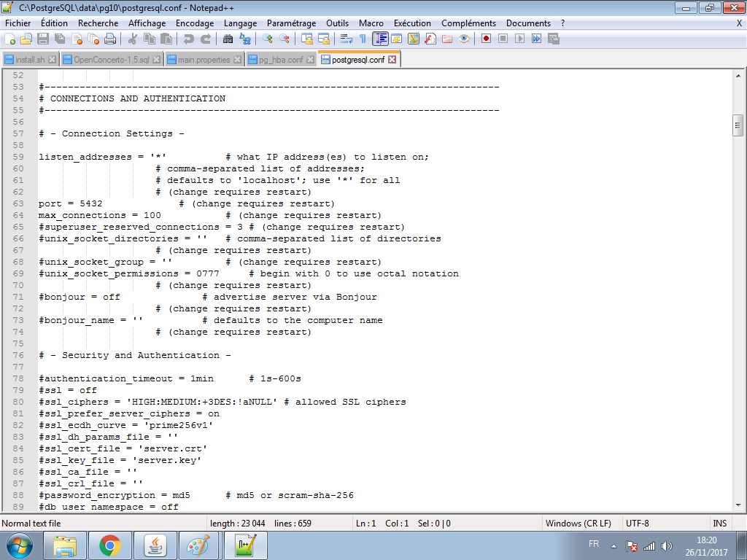Open the Recherche menu
747x560 pixels.
pos(98,23)
